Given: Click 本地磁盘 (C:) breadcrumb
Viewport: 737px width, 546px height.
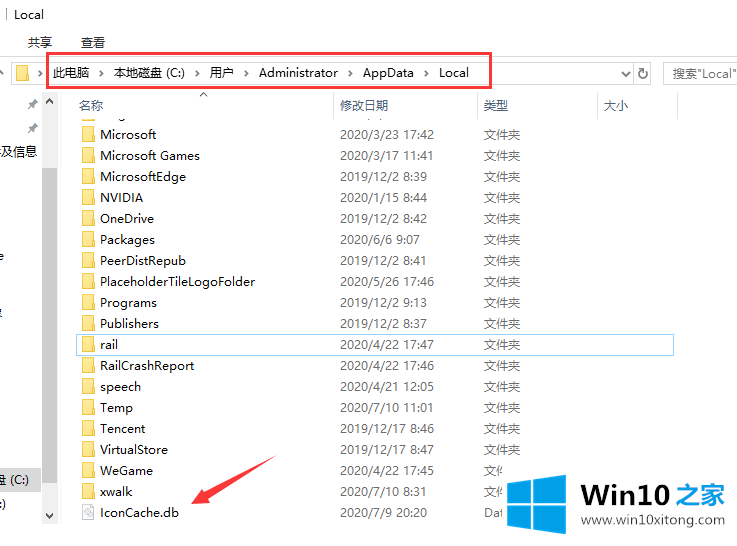Looking at the screenshot, I should pos(149,73).
